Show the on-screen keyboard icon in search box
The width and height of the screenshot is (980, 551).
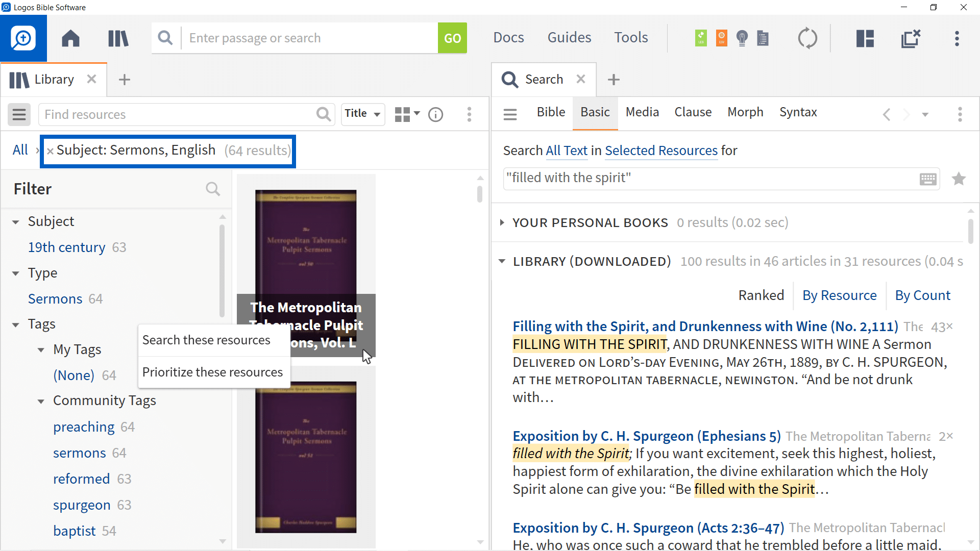tap(928, 179)
